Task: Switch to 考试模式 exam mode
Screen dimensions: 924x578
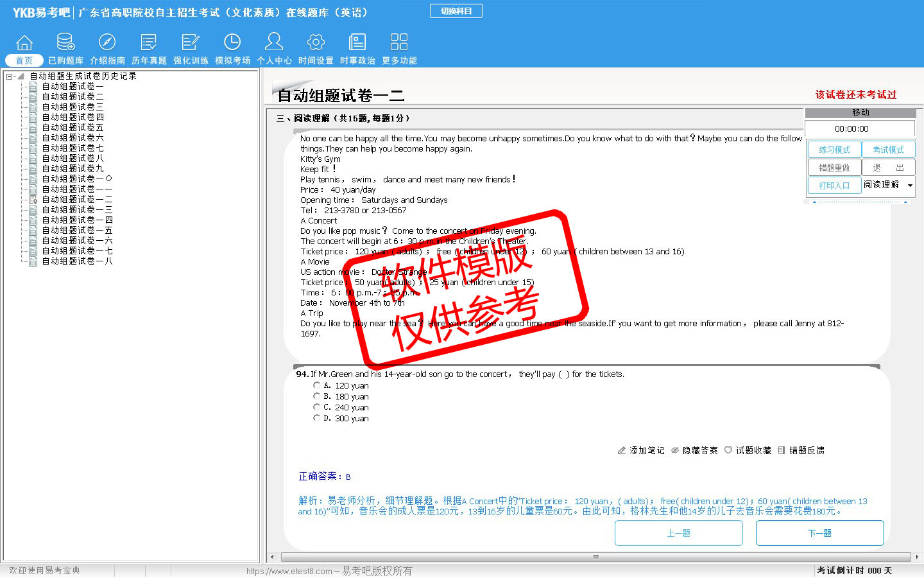Action: click(888, 150)
